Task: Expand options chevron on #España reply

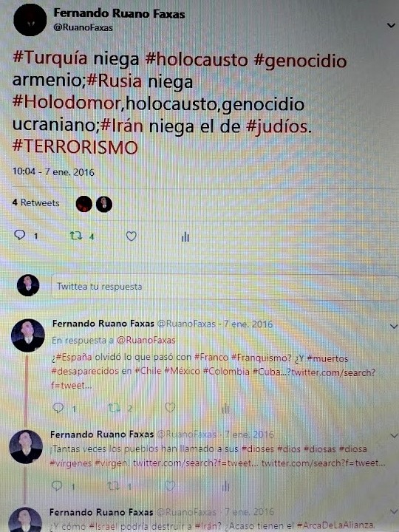Action: click(394, 327)
